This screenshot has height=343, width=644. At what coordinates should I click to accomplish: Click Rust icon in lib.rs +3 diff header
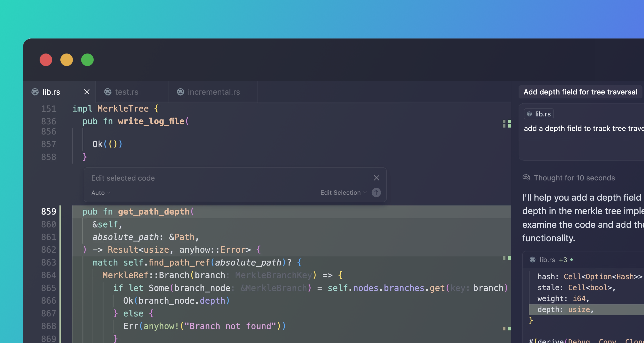(532, 260)
